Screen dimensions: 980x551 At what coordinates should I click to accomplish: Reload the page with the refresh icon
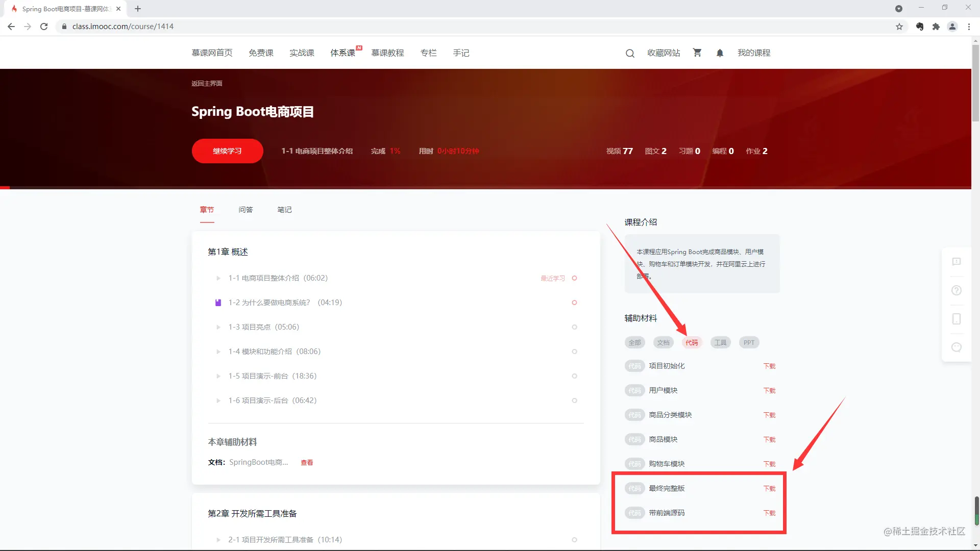(x=44, y=27)
